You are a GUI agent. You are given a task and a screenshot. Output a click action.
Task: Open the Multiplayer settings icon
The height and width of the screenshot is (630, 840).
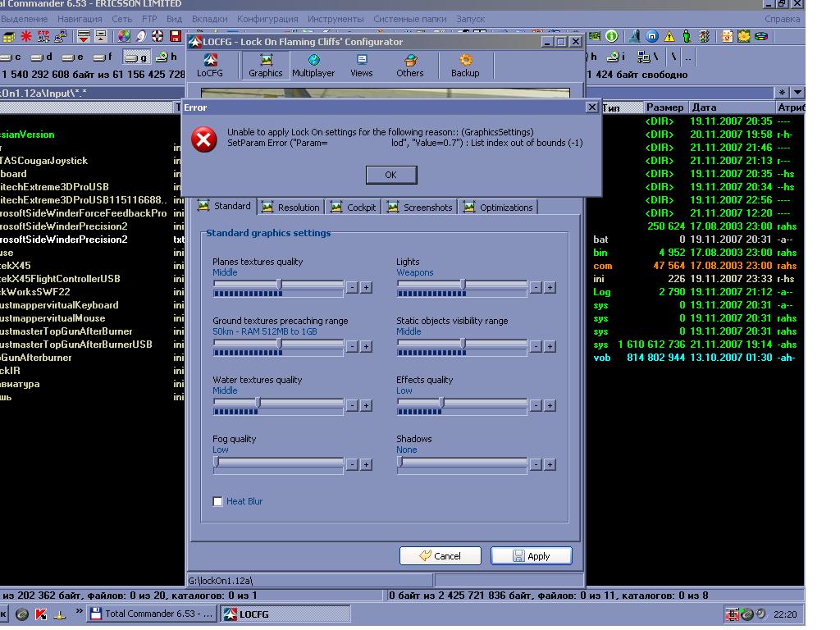coord(313,66)
